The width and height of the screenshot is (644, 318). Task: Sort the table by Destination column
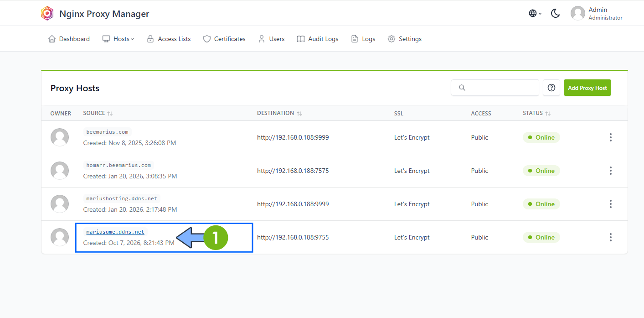[280, 113]
